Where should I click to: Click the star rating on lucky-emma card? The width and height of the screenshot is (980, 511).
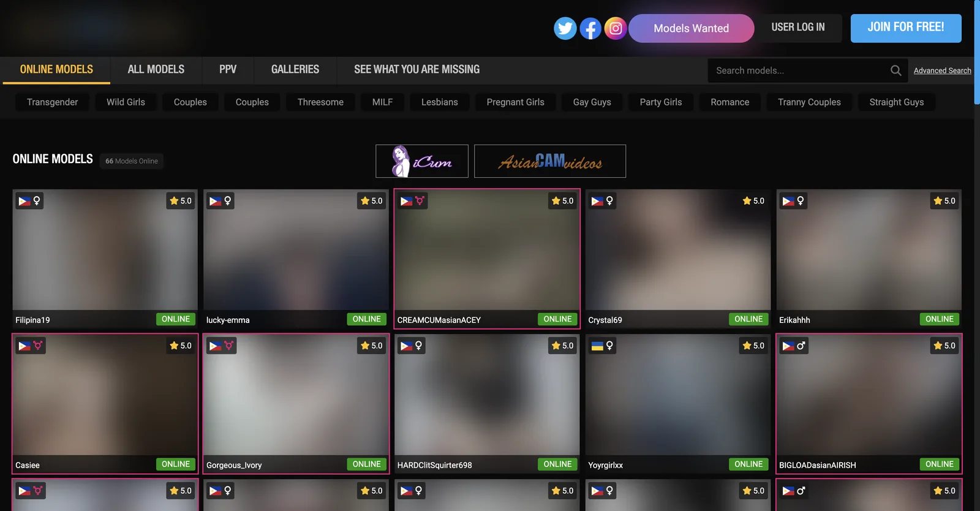[x=372, y=201]
